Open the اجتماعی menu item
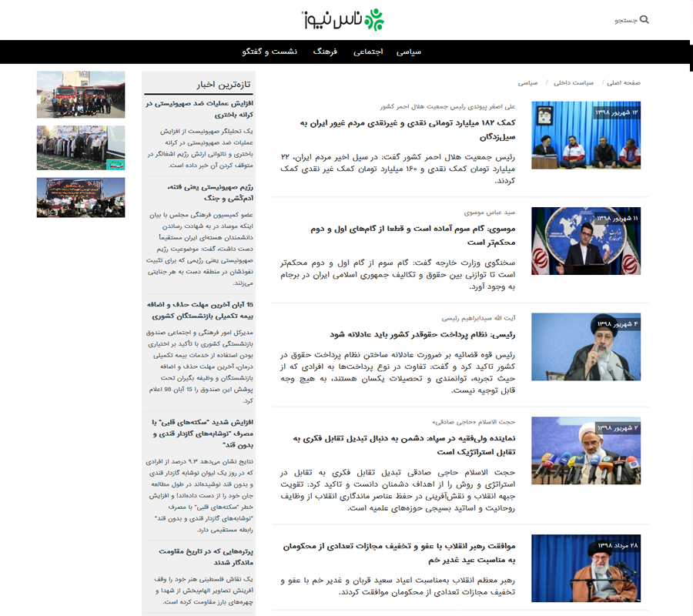Screen dimensions: 693x616 [x=368, y=52]
